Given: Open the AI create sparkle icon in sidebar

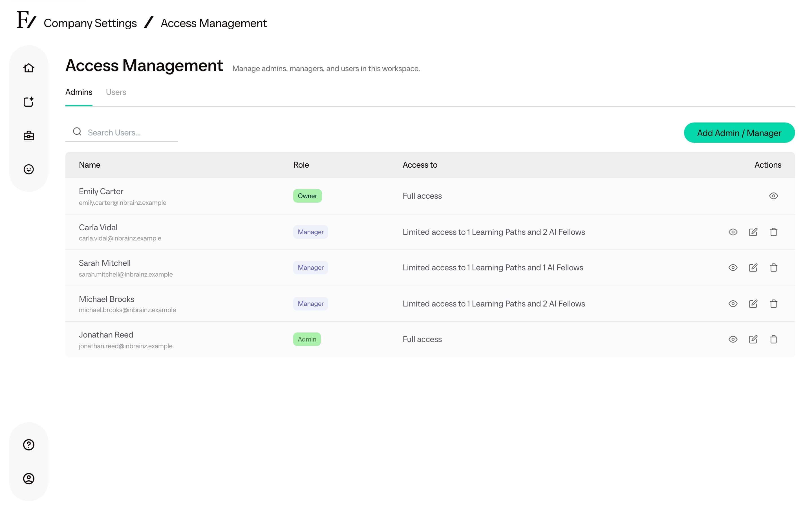Looking at the screenshot, I should pos(28,102).
